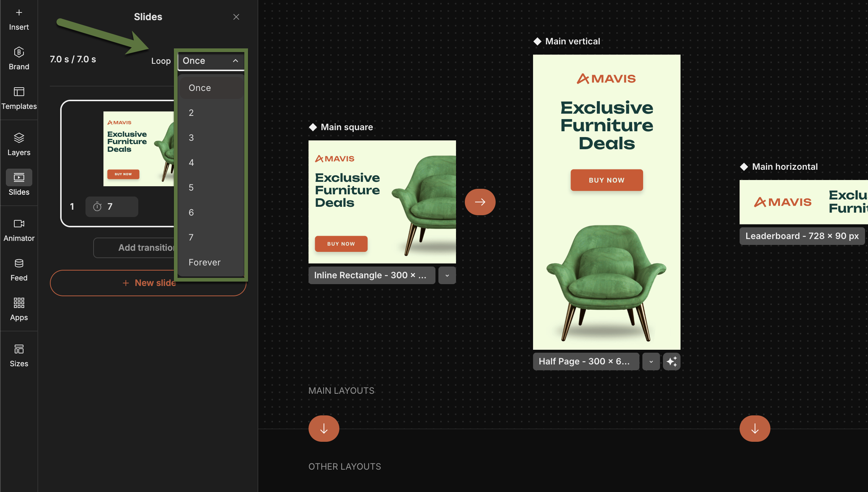The width and height of the screenshot is (868, 492).
Task: Click the slide duration field showing 7
Action: click(x=112, y=207)
